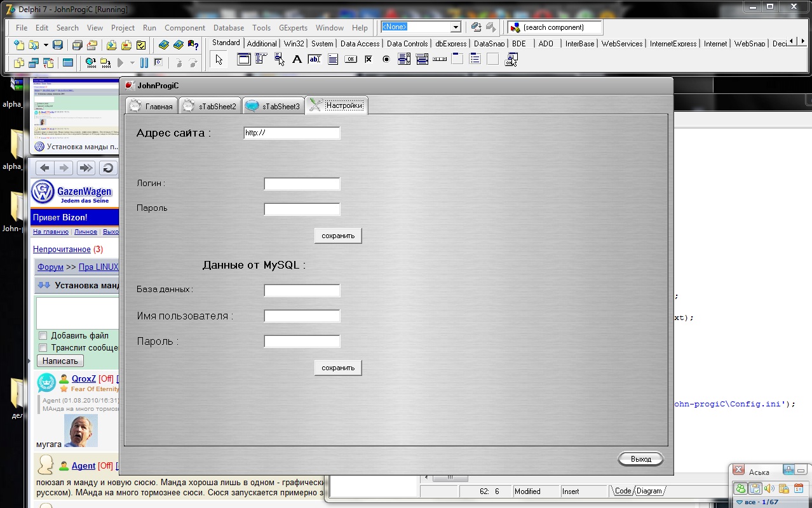Select the PopupMenu component icon
The height and width of the screenshot is (508, 812).
point(280,60)
